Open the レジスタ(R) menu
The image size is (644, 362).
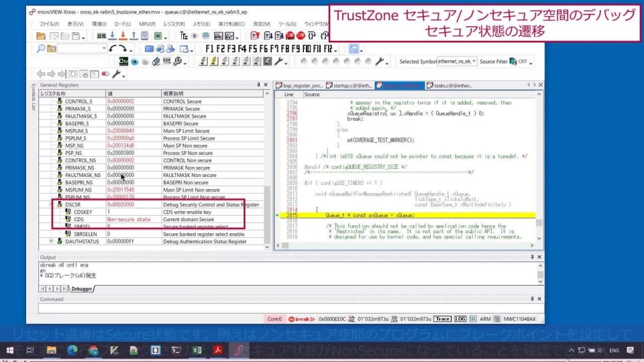tap(174, 24)
